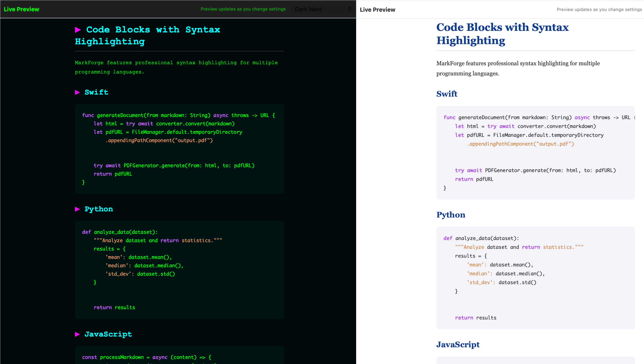Click 'let pdfURL = FileManager' line in light preview
This screenshot has width=644, height=364.
coord(529,135)
